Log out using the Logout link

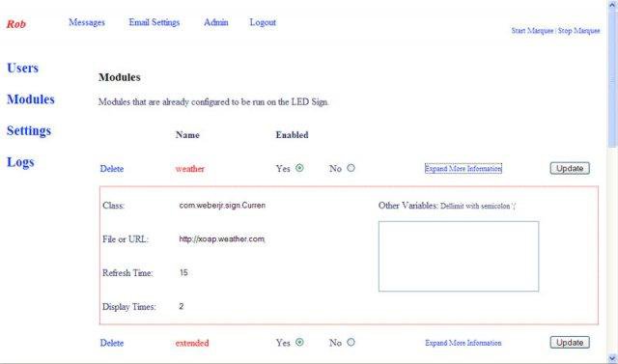(x=263, y=22)
